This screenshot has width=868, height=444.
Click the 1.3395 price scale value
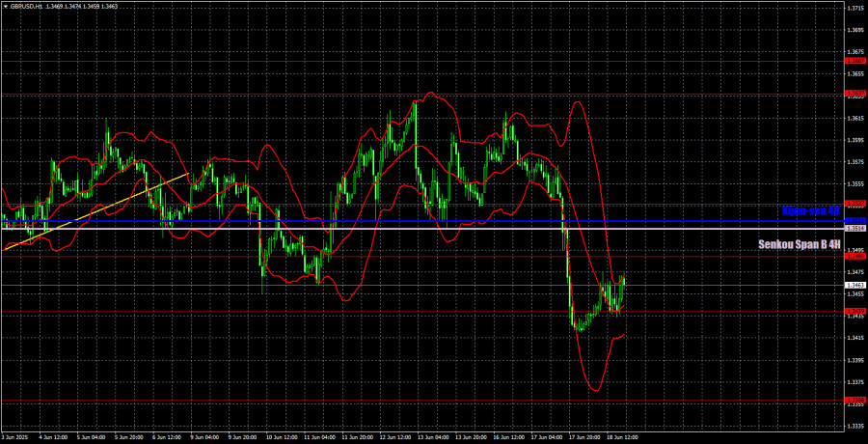click(x=854, y=360)
